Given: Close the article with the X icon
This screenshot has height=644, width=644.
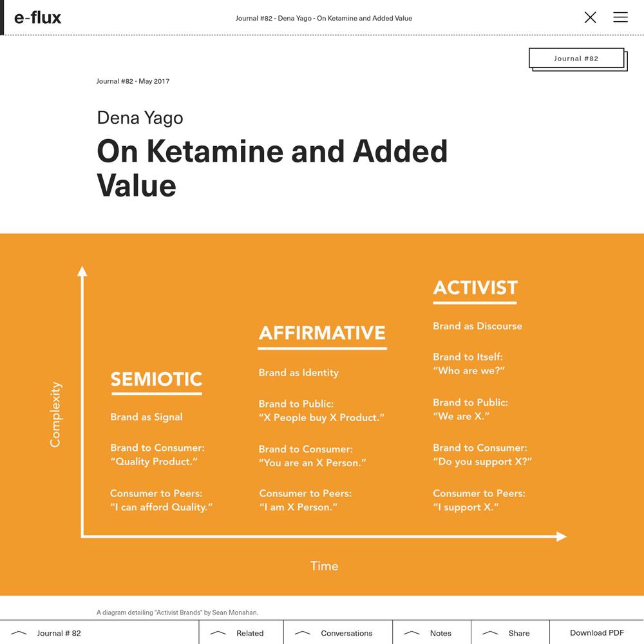Looking at the screenshot, I should 590,17.
